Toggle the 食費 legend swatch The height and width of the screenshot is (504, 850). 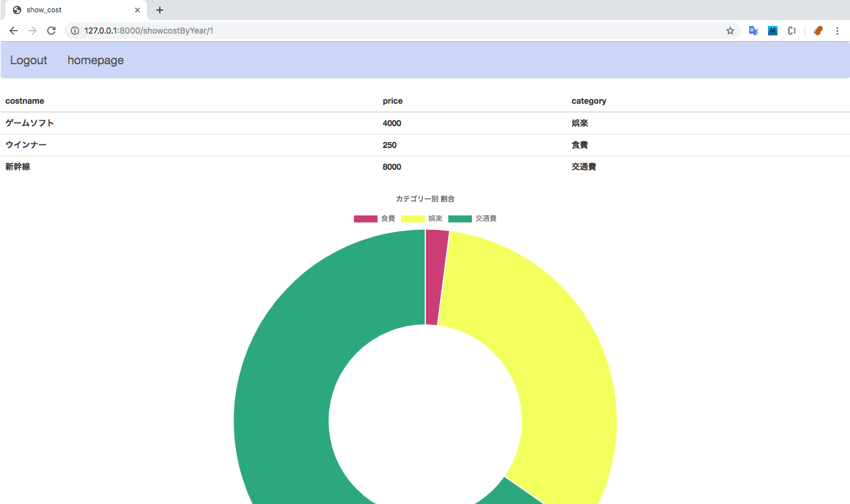(x=366, y=219)
